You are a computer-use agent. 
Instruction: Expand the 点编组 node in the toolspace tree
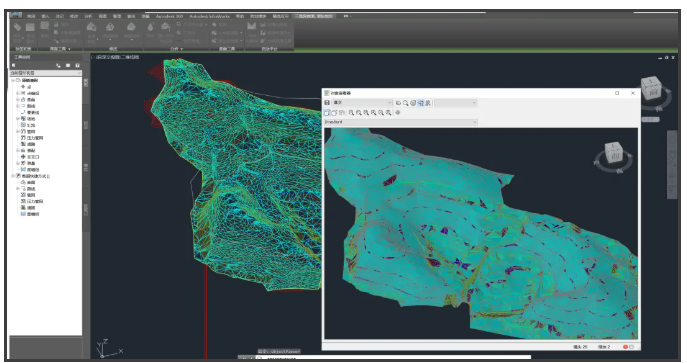click(x=18, y=93)
